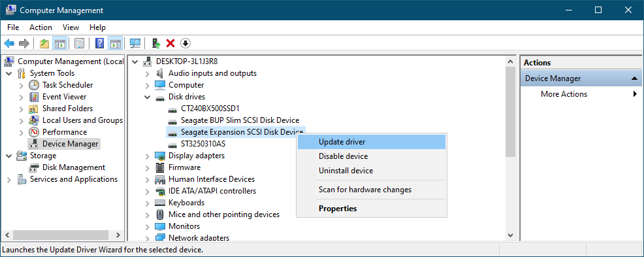This screenshot has height=257, width=644.
Task: Expand the Computer device category
Action: [x=148, y=85]
